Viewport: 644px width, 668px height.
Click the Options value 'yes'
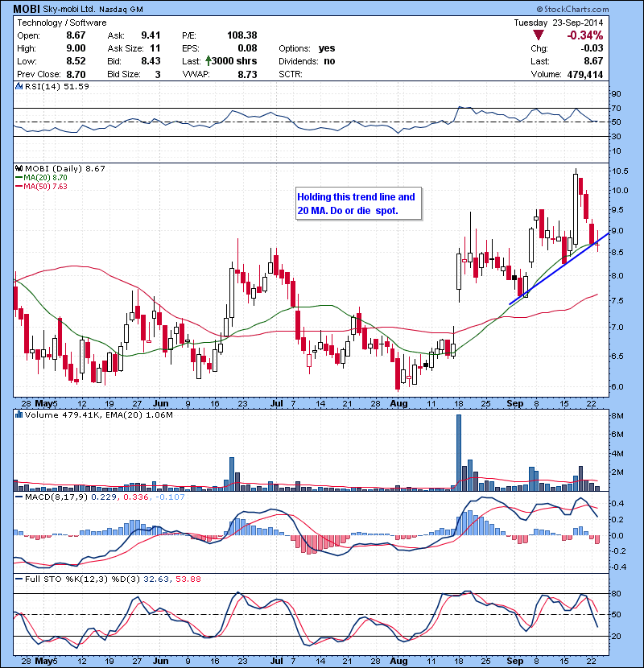(327, 48)
